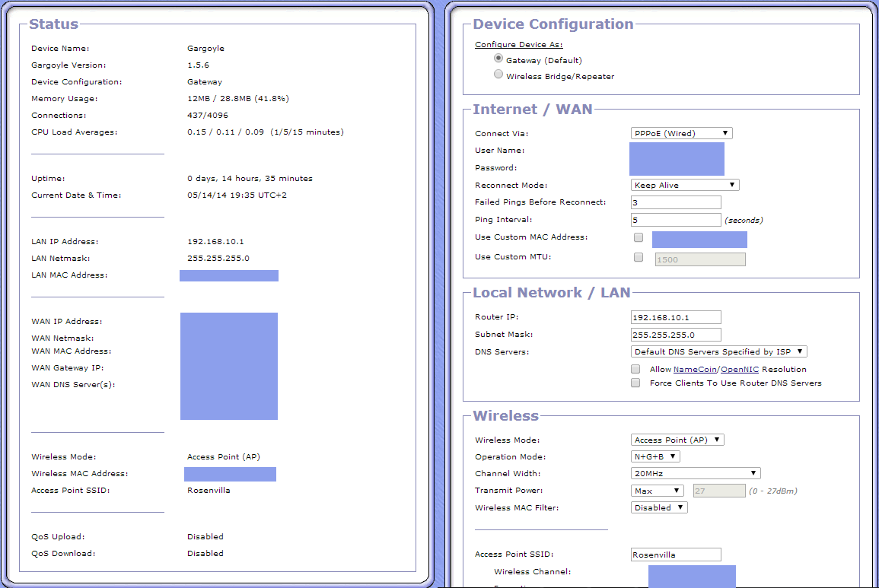
Task: Click the (0 - 27dBm) range hint
Action: coord(773,491)
